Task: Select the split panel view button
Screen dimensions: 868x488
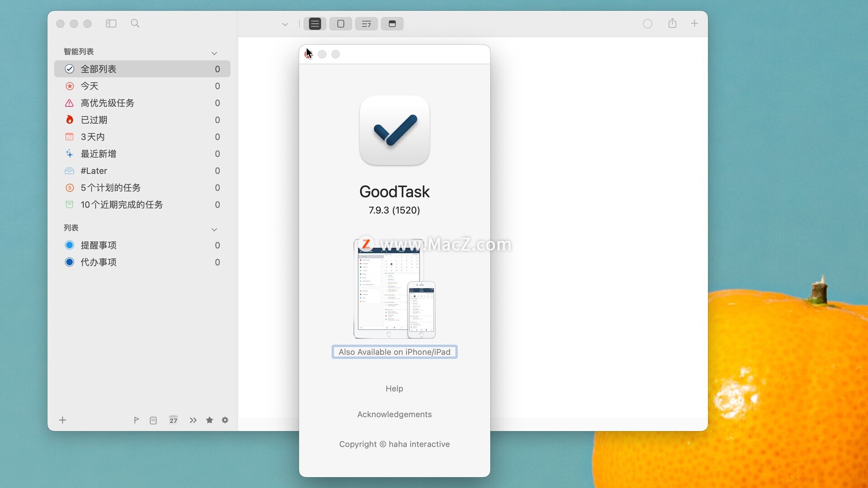Action: [392, 23]
